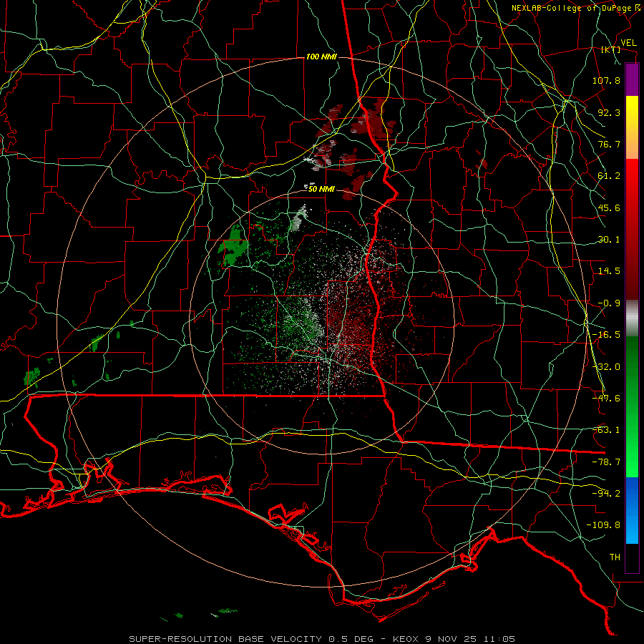Pick the red segment of the velocity scale

click(x=632, y=229)
